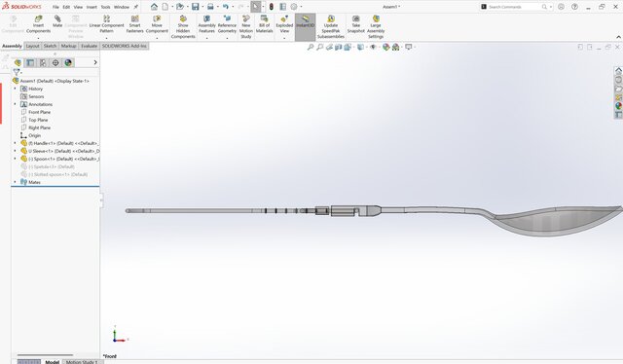
Task: Create a new document icon
Action: tap(165, 7)
